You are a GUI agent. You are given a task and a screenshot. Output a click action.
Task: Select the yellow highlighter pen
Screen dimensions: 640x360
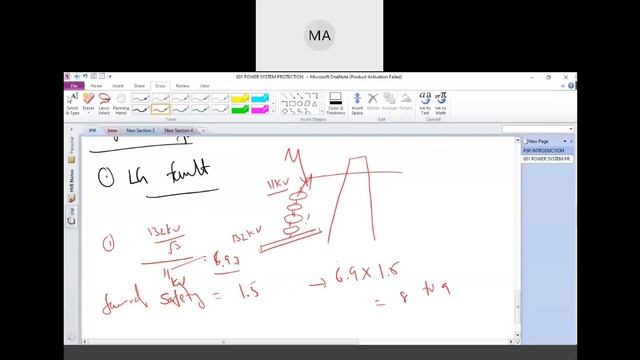(240, 98)
